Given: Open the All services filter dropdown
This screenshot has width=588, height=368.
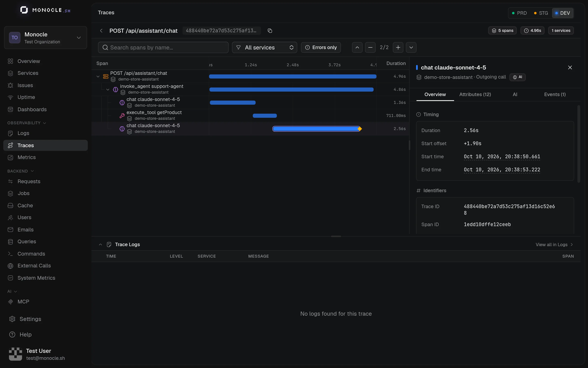Looking at the screenshot, I should click(x=264, y=47).
